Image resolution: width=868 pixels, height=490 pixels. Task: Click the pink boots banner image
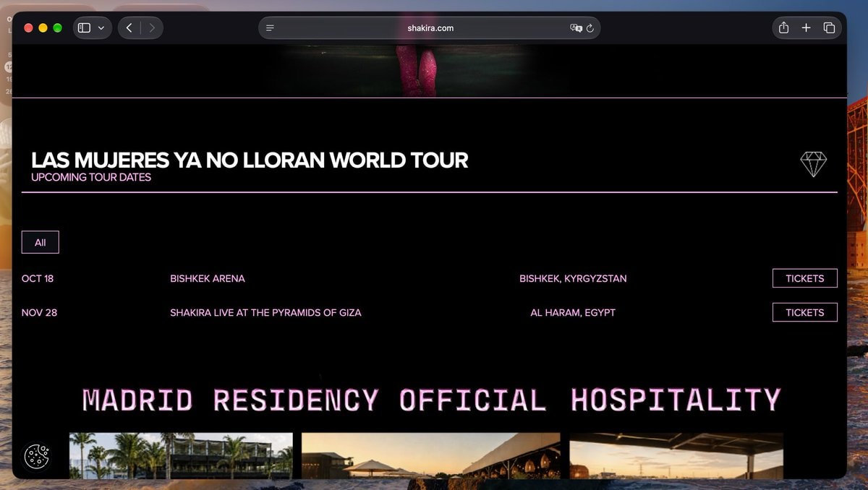coord(418,70)
